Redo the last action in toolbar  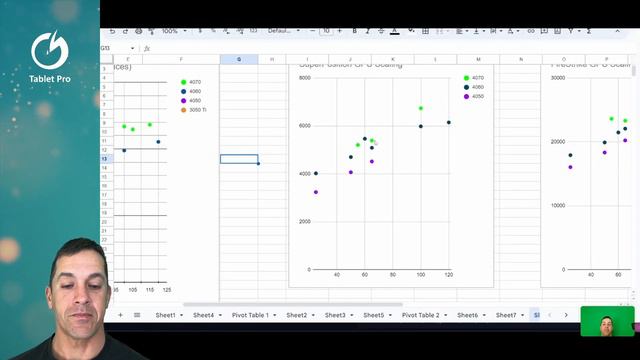coord(125,31)
